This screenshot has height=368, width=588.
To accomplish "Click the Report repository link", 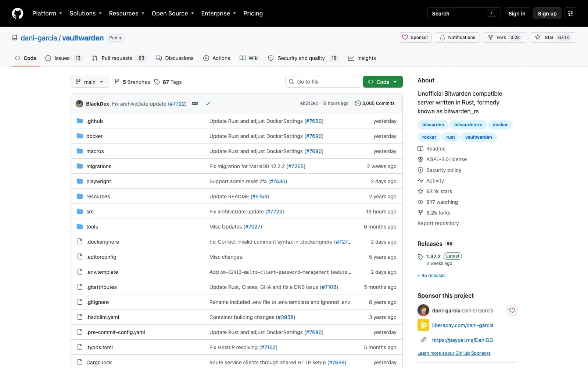I will tap(438, 223).
